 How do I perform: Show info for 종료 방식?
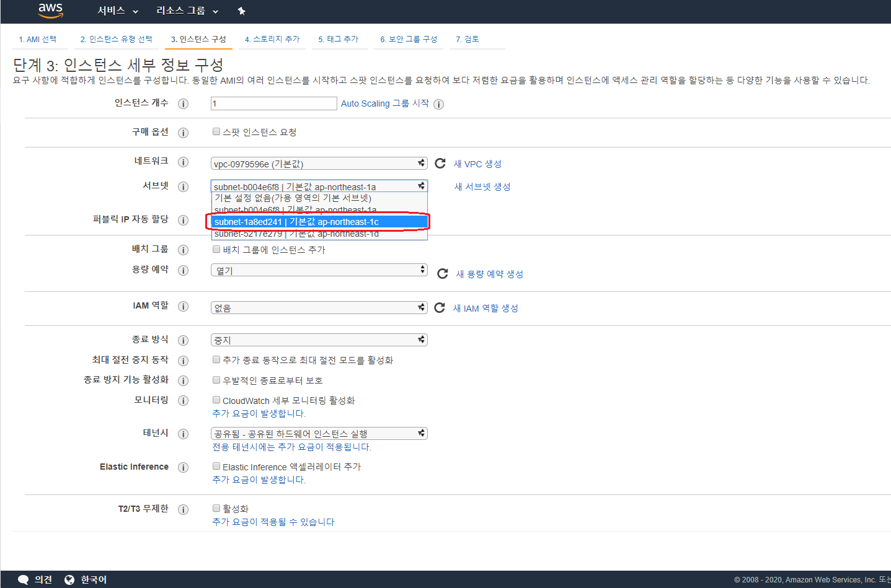[x=184, y=340]
